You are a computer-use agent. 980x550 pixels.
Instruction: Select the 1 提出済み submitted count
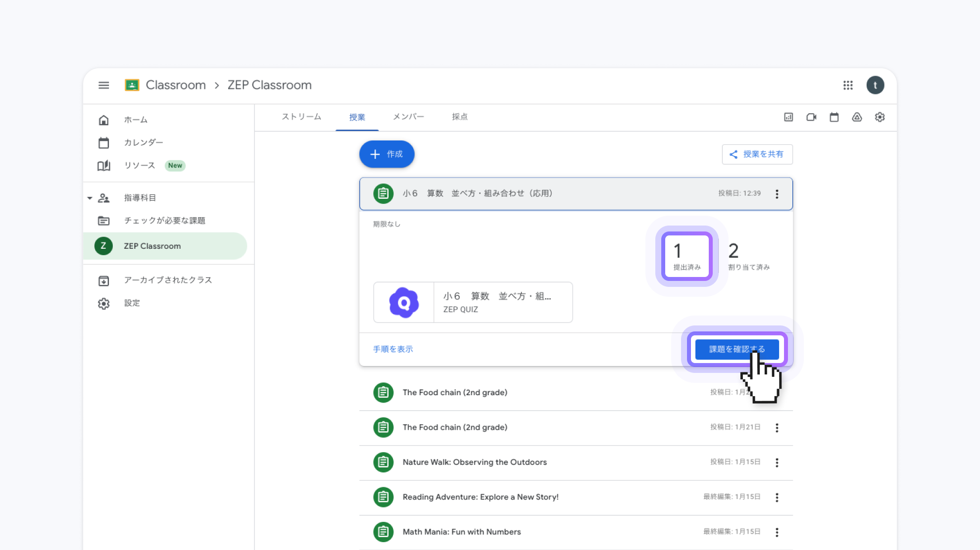point(686,256)
